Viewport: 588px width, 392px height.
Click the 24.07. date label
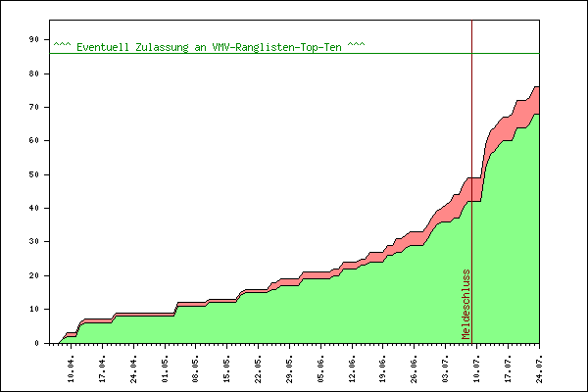pos(539,369)
